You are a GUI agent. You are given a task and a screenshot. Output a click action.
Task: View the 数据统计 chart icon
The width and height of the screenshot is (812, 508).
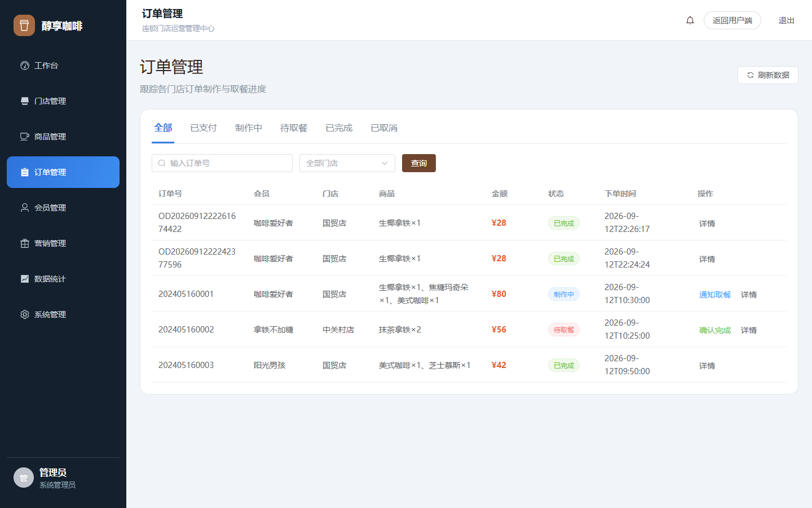[25, 279]
